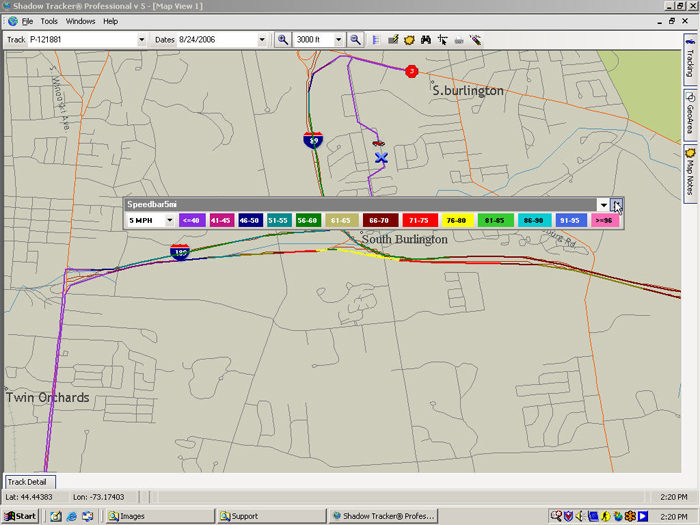The width and height of the screenshot is (700, 525).
Task: Click the magnifier tray icon
Action: pos(556,517)
